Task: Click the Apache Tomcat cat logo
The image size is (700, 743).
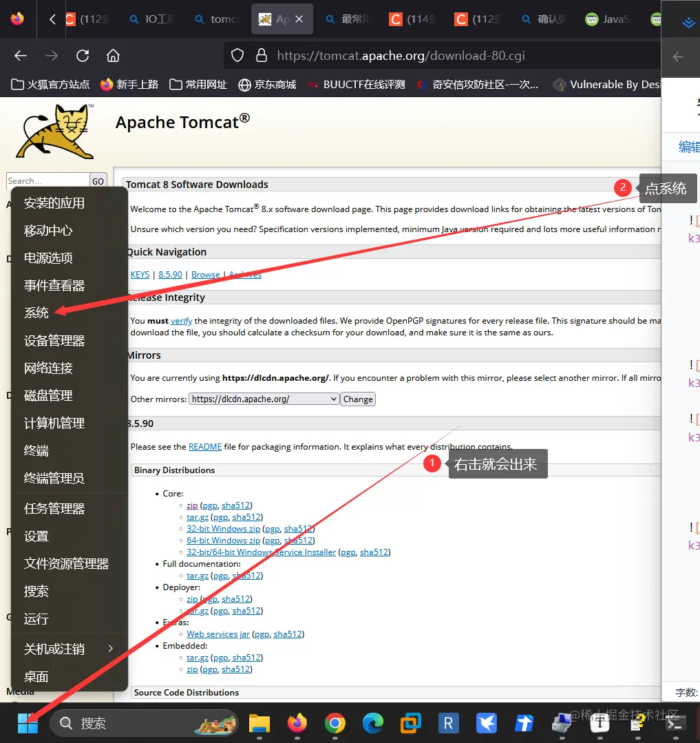Action: coord(55,132)
